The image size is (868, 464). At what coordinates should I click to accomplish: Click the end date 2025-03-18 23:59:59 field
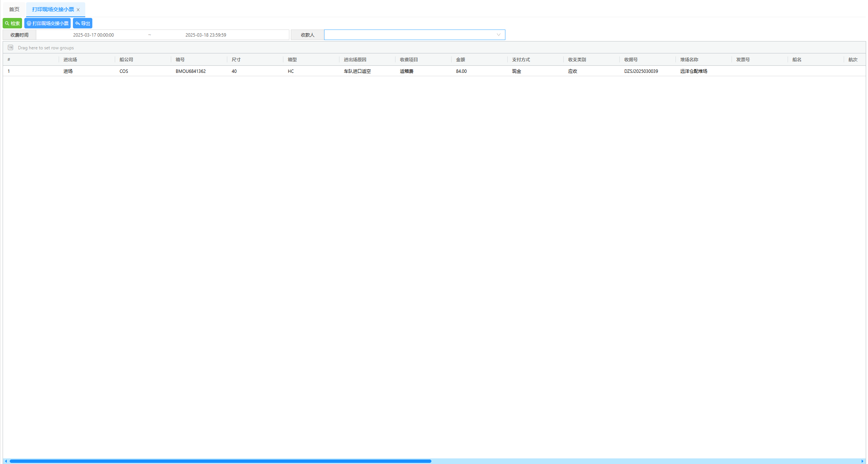pos(206,35)
